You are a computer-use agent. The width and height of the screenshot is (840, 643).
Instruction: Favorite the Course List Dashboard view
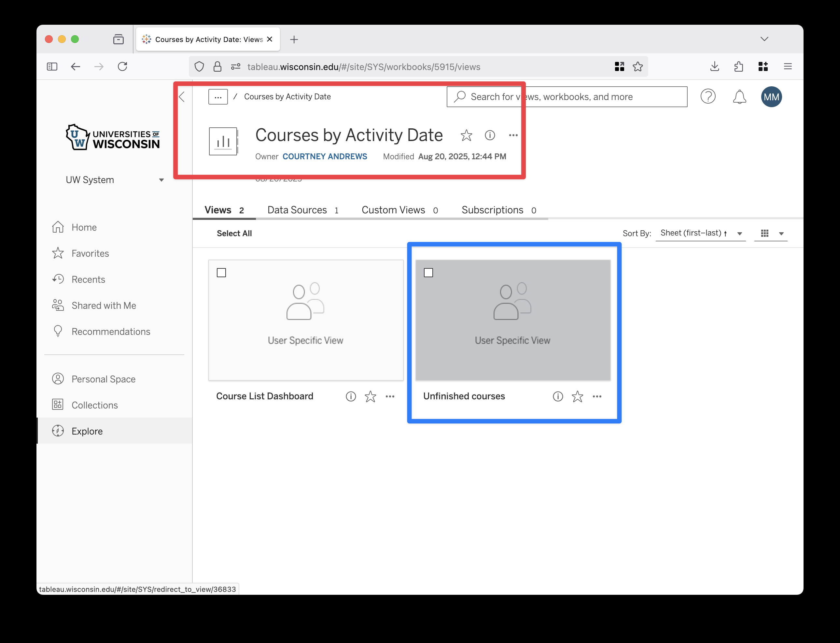370,396
